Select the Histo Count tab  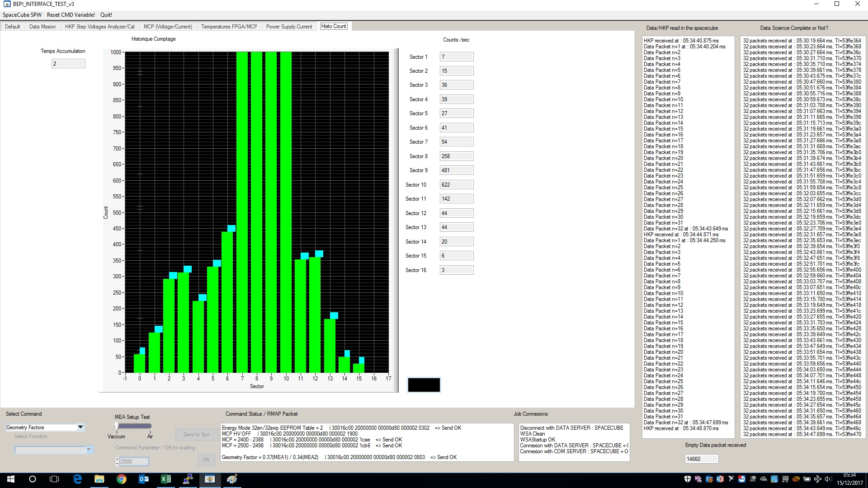pyautogui.click(x=334, y=26)
